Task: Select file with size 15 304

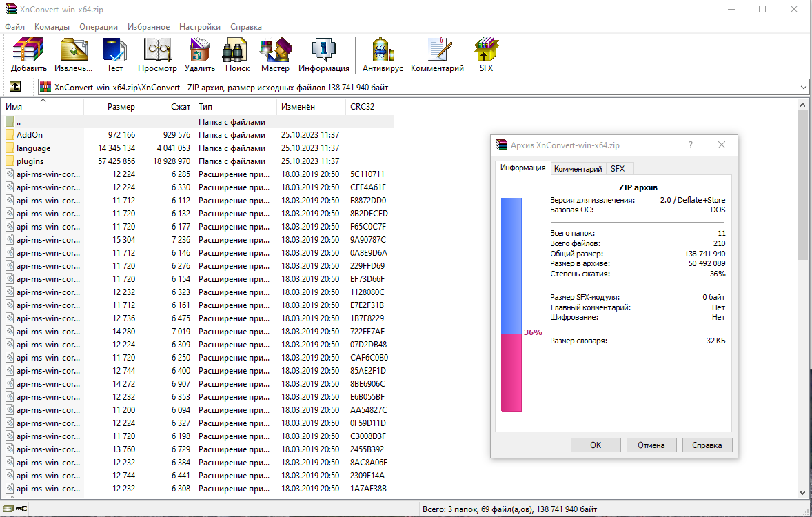Action: tap(197, 239)
